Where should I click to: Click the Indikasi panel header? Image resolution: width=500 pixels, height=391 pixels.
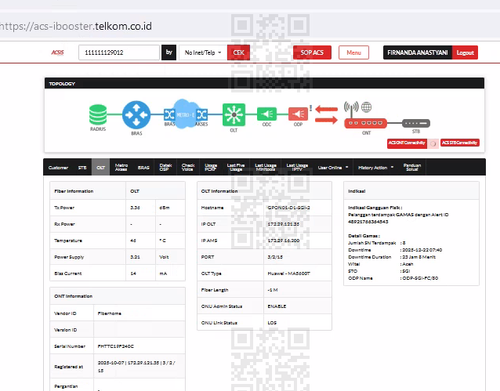411,191
